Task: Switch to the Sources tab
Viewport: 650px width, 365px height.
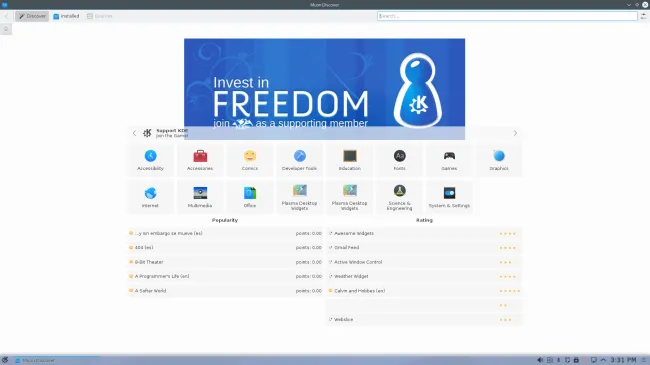Action: coord(99,16)
